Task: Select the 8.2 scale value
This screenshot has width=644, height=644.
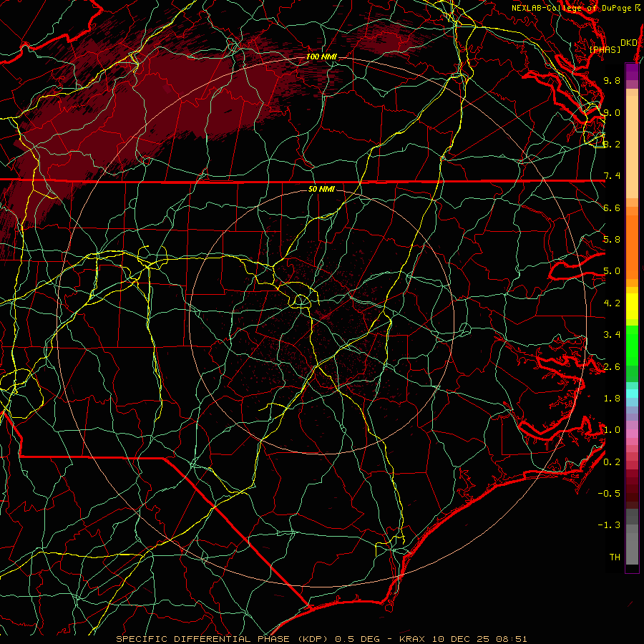Action: pyautogui.click(x=612, y=144)
